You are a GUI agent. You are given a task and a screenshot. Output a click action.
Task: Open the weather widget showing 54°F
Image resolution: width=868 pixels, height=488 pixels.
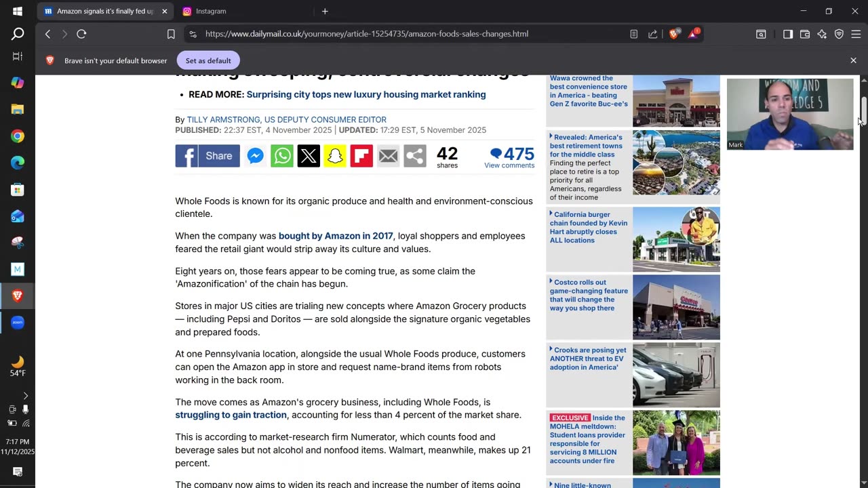click(18, 366)
